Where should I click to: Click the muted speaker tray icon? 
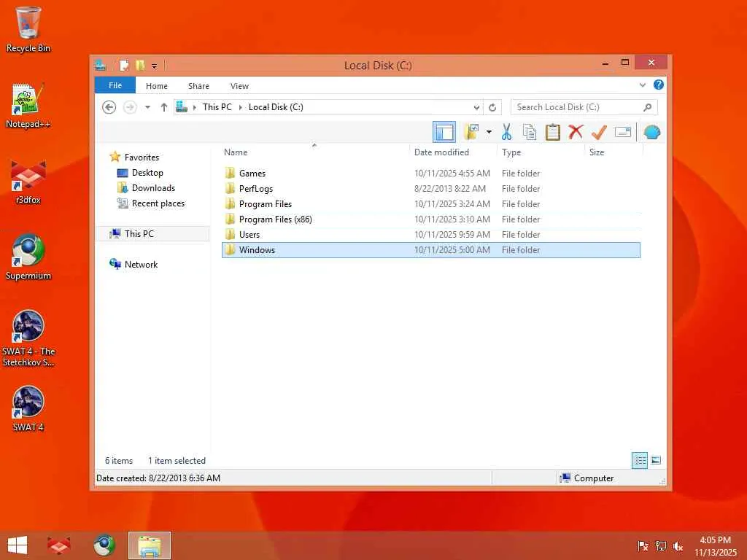[678, 546]
